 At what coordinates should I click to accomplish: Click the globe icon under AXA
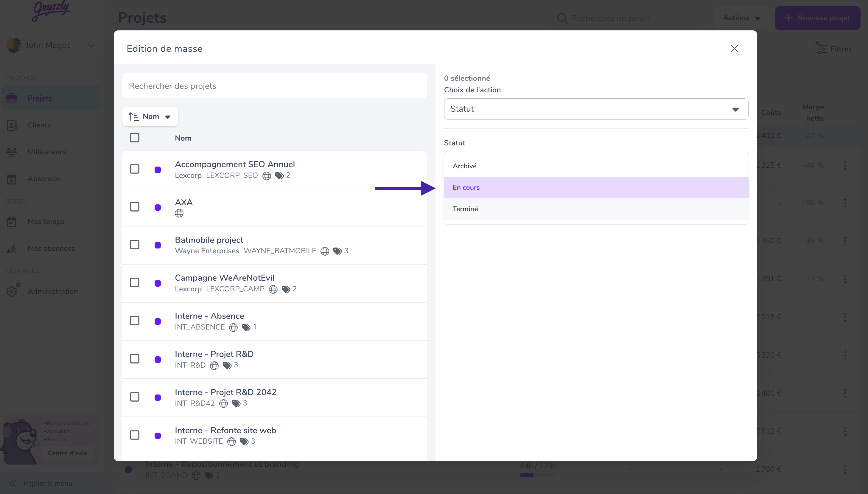(179, 213)
